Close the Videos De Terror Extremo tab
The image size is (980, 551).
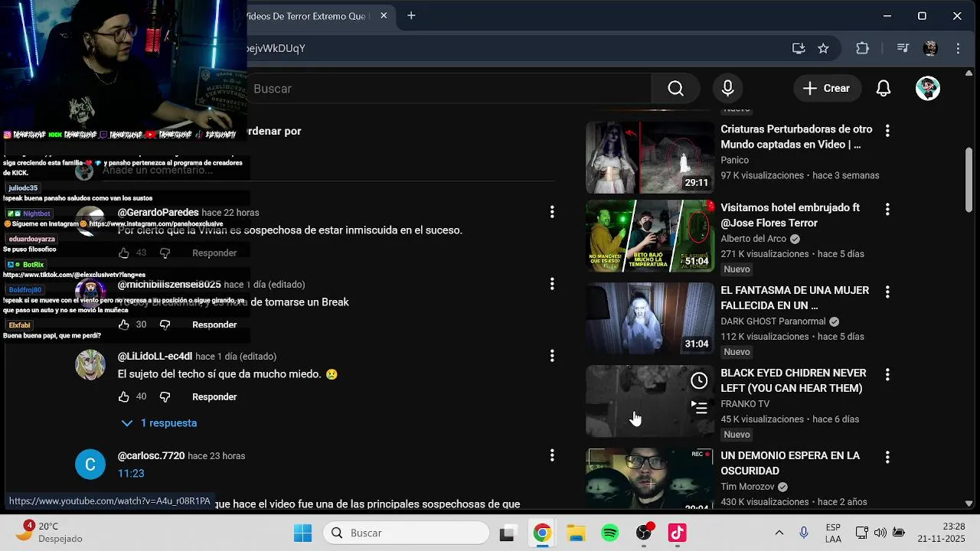tap(384, 15)
